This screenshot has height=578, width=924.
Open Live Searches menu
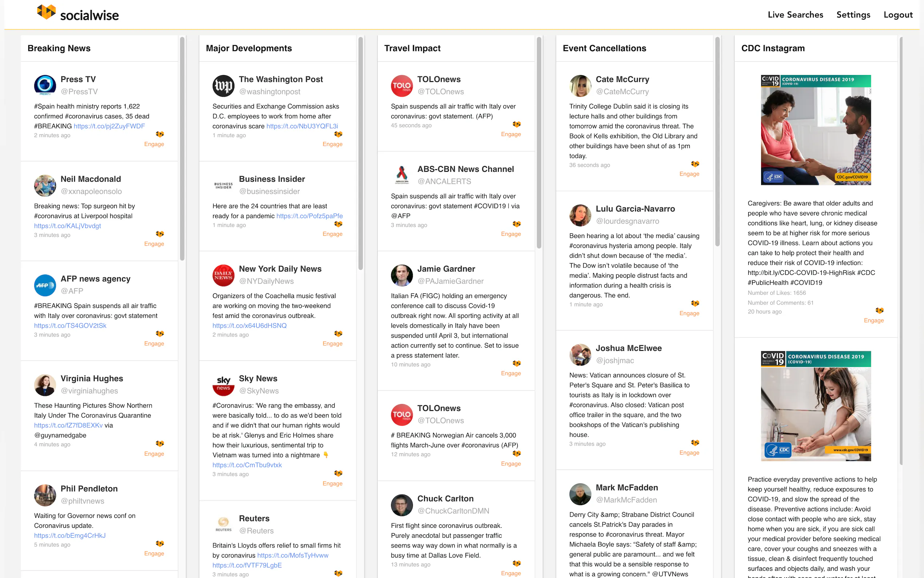tap(795, 15)
